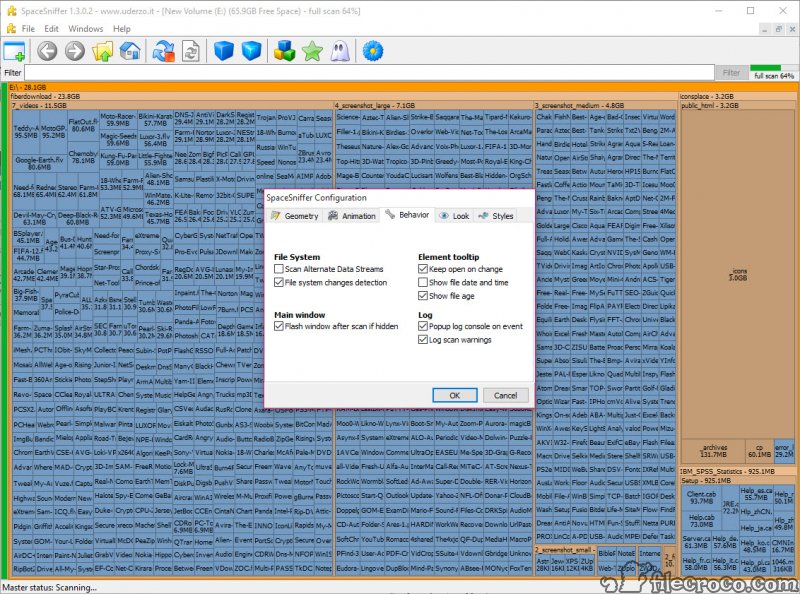
Task: Open the Styles tab
Action: click(496, 216)
